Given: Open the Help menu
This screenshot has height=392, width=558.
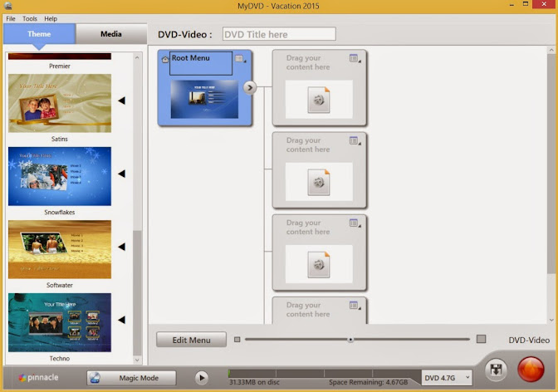Looking at the screenshot, I should [51, 18].
